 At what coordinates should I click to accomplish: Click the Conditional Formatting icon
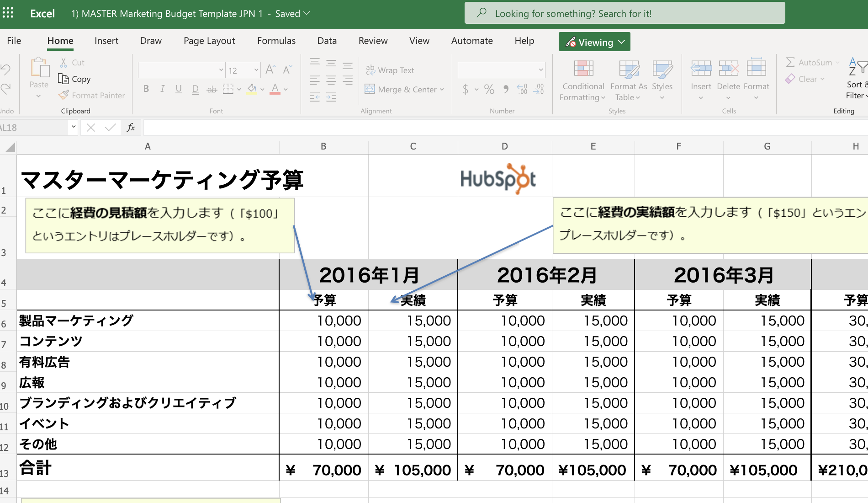[x=583, y=69]
